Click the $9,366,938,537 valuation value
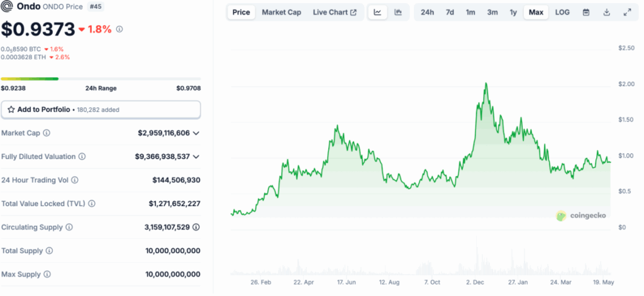Screen dimensions: 644x296 162,156
